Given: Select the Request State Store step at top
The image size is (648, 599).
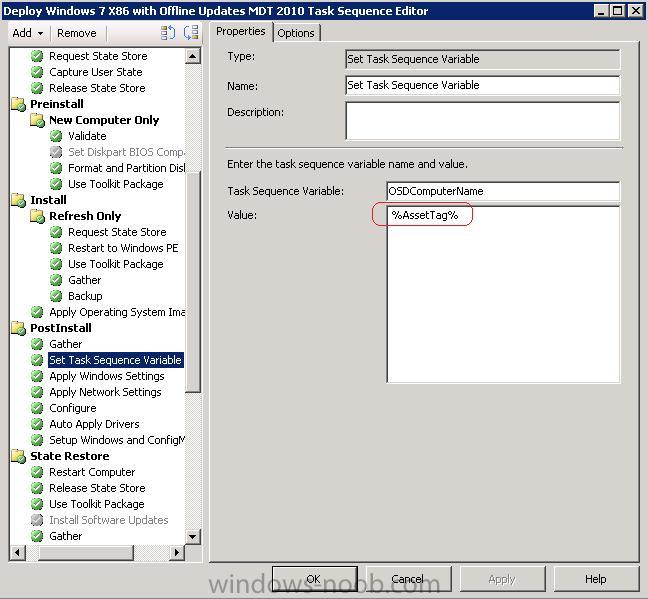Looking at the screenshot, I should point(98,56).
